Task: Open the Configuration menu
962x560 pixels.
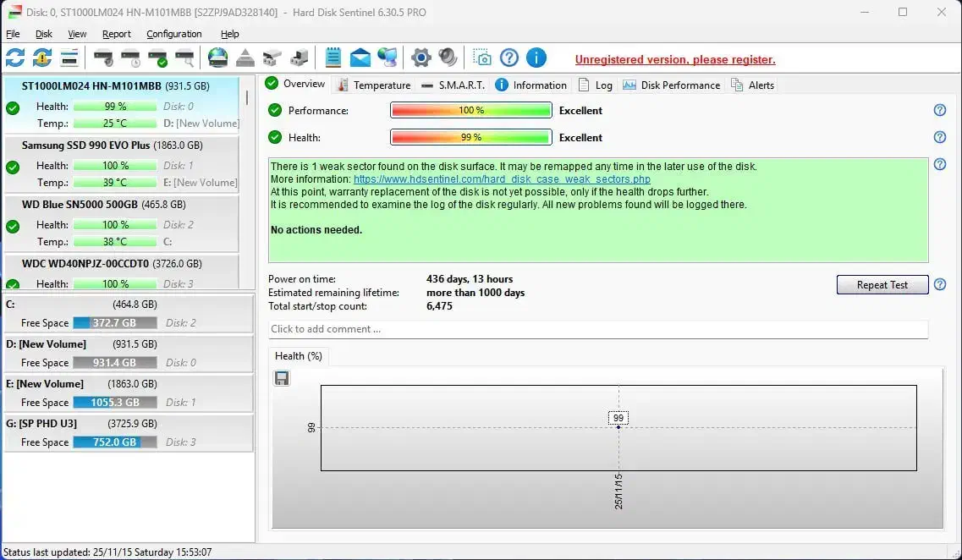Action: [173, 34]
